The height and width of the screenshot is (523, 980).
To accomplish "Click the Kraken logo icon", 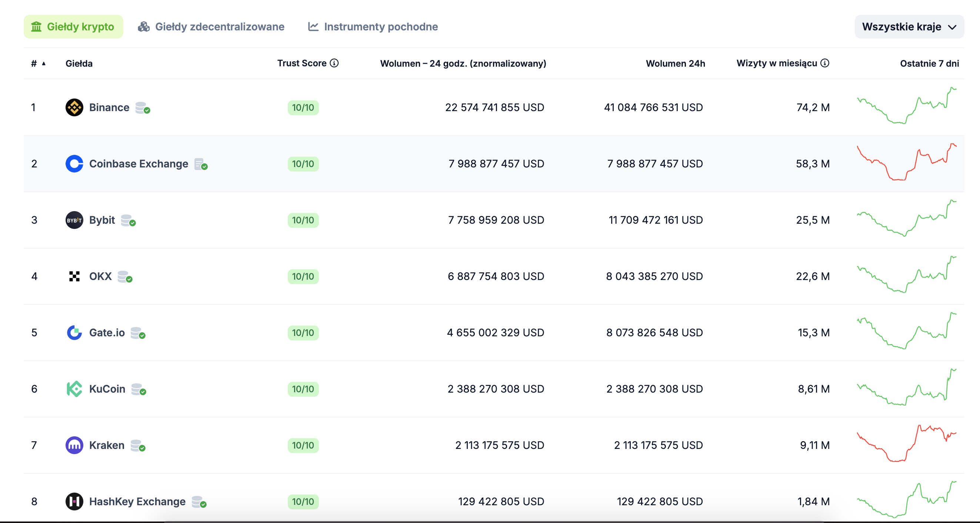I will 74,445.
